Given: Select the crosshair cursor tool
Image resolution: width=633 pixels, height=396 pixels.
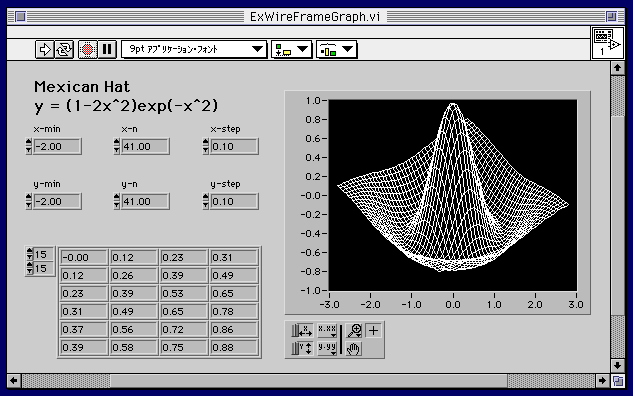Looking at the screenshot, I should (x=373, y=331).
